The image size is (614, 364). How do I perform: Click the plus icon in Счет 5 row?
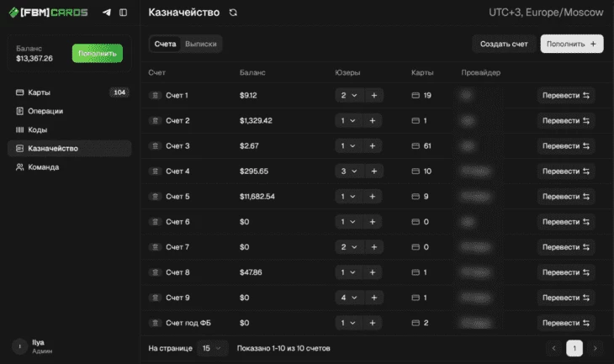(373, 197)
